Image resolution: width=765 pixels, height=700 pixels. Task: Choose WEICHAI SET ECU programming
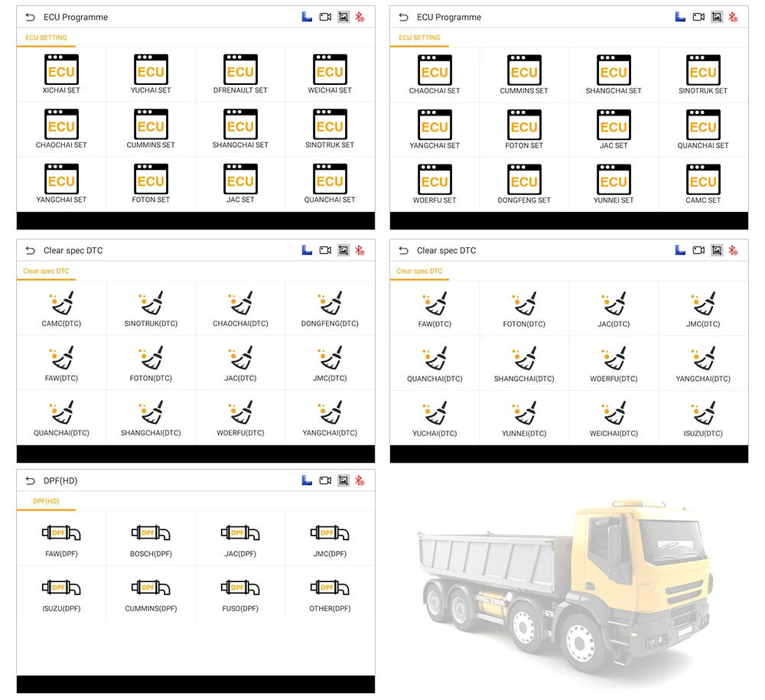[x=330, y=74]
